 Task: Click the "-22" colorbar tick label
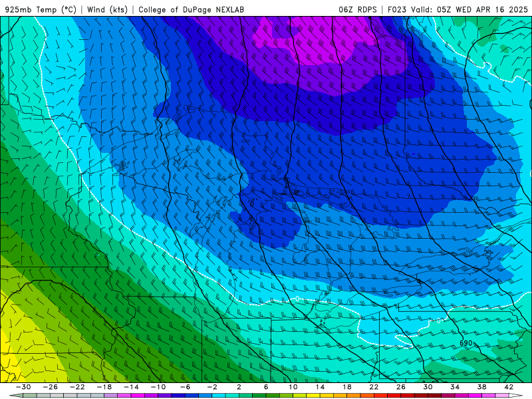click(x=77, y=387)
